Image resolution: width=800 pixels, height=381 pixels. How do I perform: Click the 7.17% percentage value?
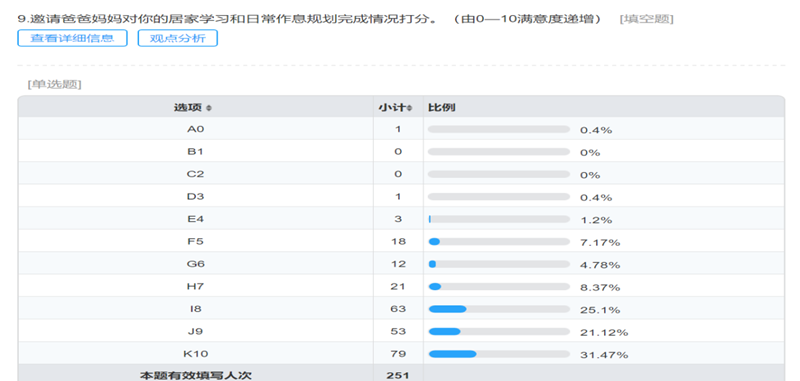[x=600, y=243]
